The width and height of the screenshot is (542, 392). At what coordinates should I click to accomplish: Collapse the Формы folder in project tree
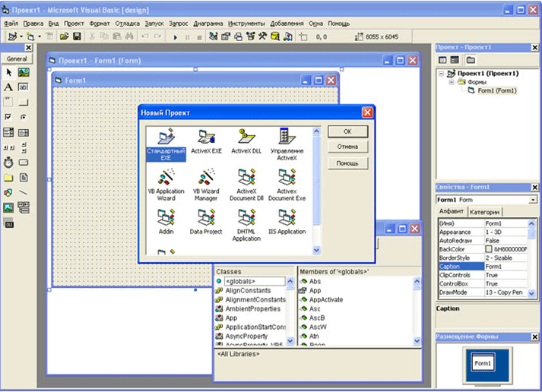tap(451, 82)
